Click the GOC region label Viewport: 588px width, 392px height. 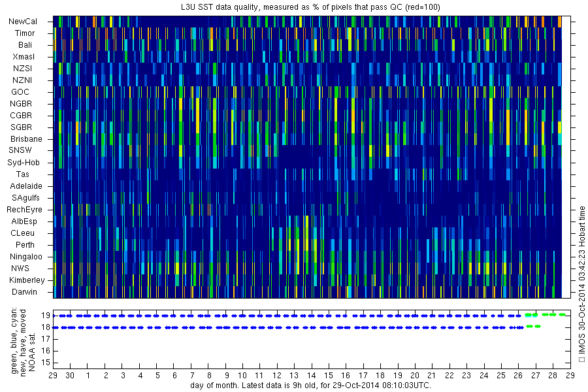[20, 92]
